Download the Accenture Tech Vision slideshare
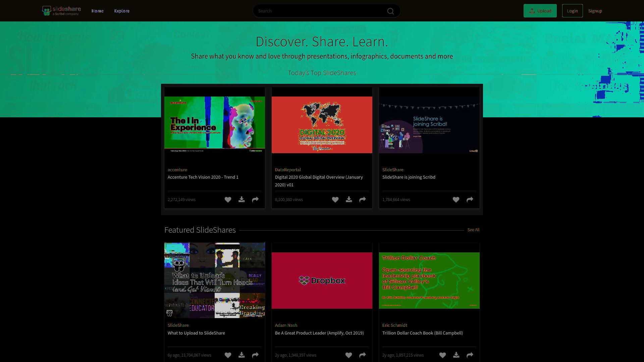Screen dimensions: 644x362 (241, 200)
